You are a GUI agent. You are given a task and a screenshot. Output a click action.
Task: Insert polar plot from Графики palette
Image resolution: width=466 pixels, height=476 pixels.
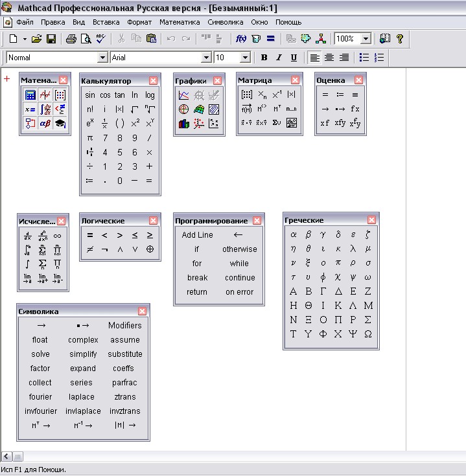pyautogui.click(x=184, y=109)
